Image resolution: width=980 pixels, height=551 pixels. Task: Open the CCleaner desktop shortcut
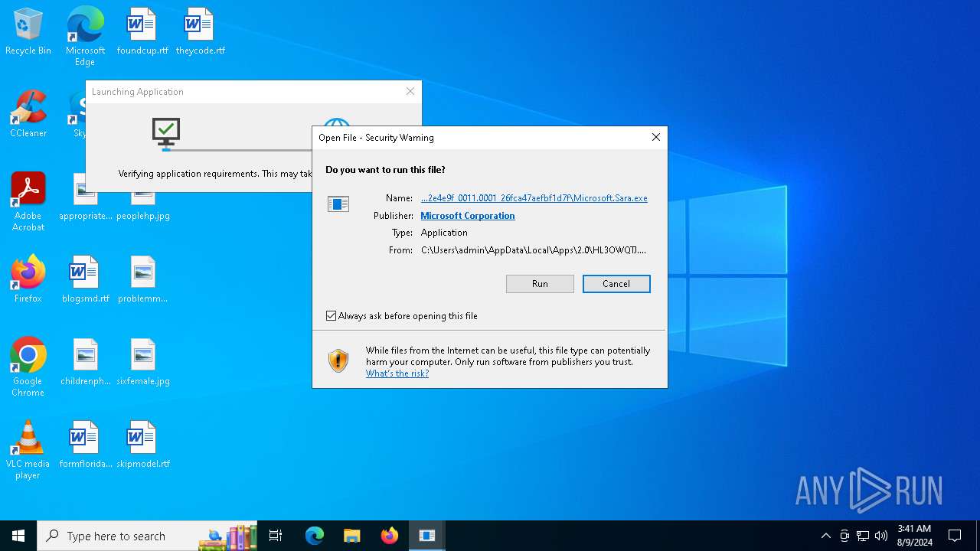(x=28, y=115)
